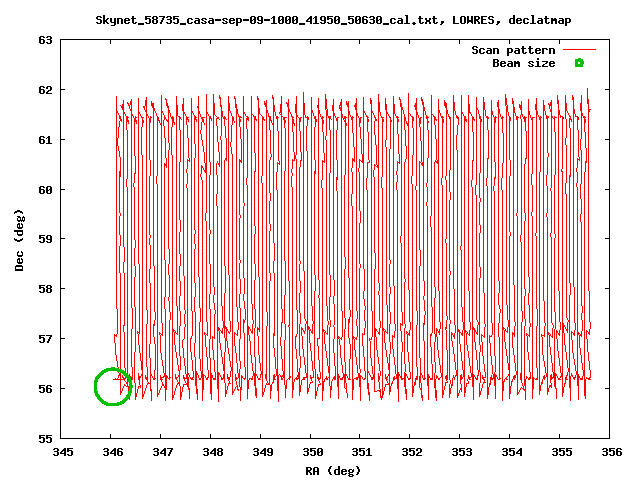
Task: Click the RA axis value 345
Action: (63, 452)
